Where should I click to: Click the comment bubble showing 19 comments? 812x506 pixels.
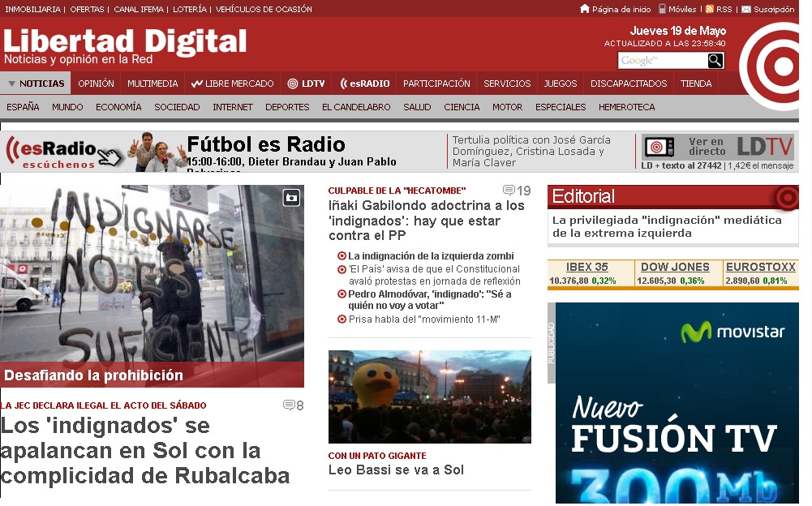(516, 191)
